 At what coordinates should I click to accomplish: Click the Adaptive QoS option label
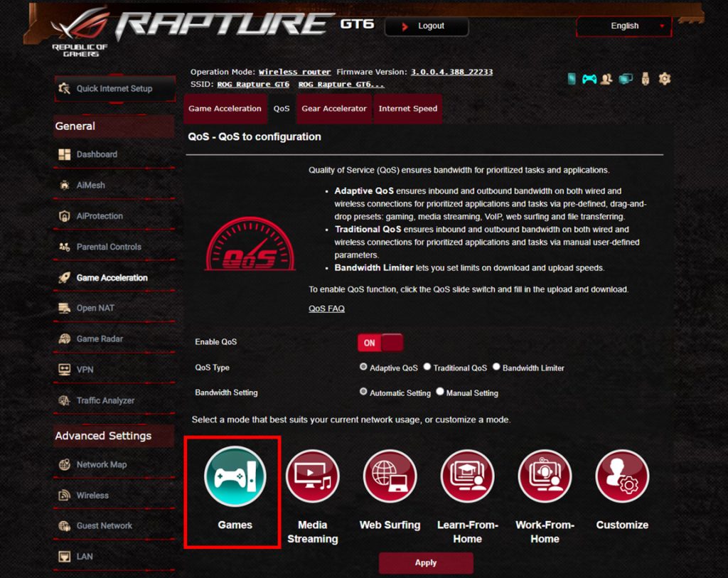(394, 368)
